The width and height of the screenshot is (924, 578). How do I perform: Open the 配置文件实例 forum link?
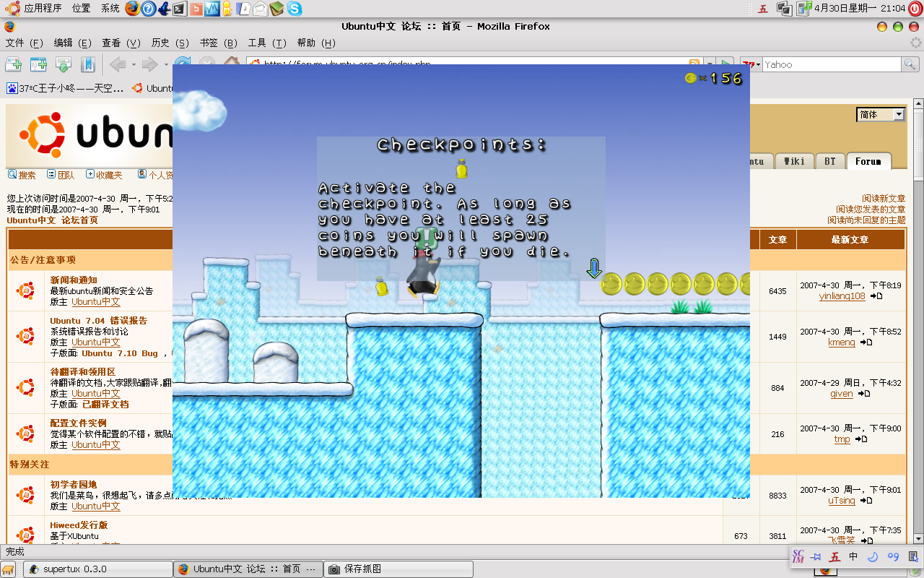click(79, 423)
